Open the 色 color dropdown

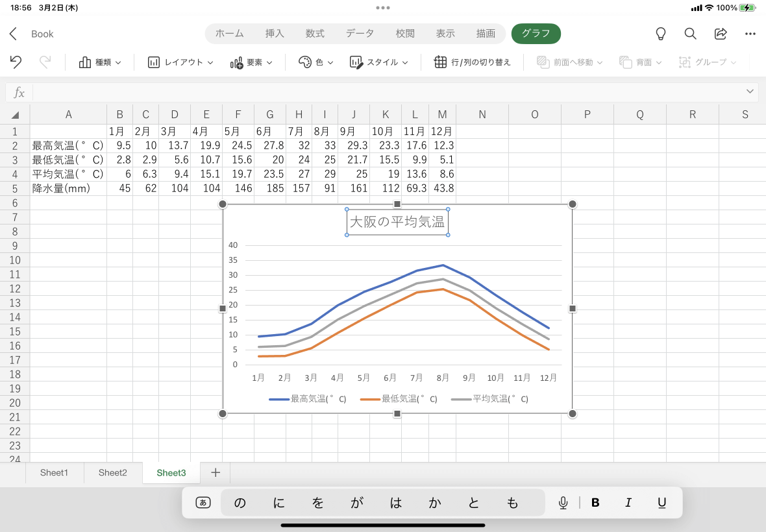(x=316, y=62)
